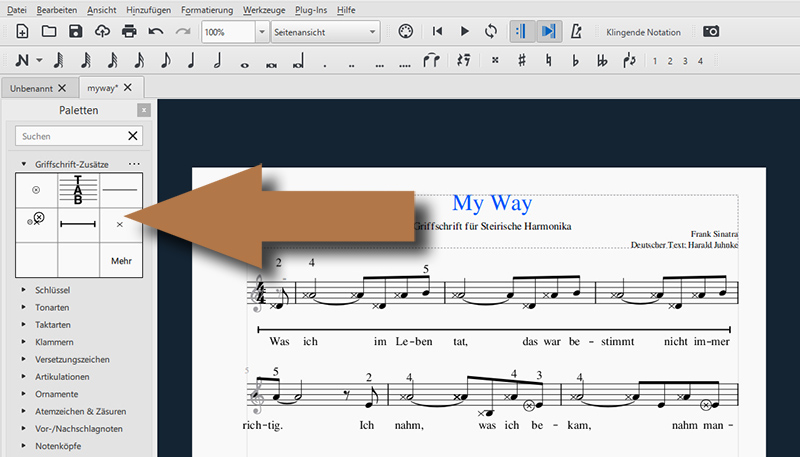The height and width of the screenshot is (457, 800).
Task: Click Mehr in the palette
Action: pyautogui.click(x=121, y=261)
